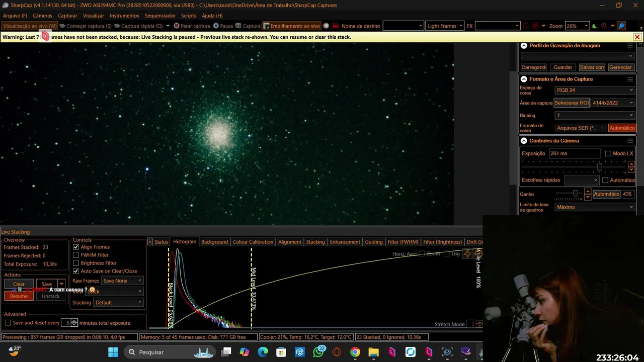Screen dimensions: 644x362
Task: Open WhatsApp from the taskbar
Action: click(x=318, y=352)
